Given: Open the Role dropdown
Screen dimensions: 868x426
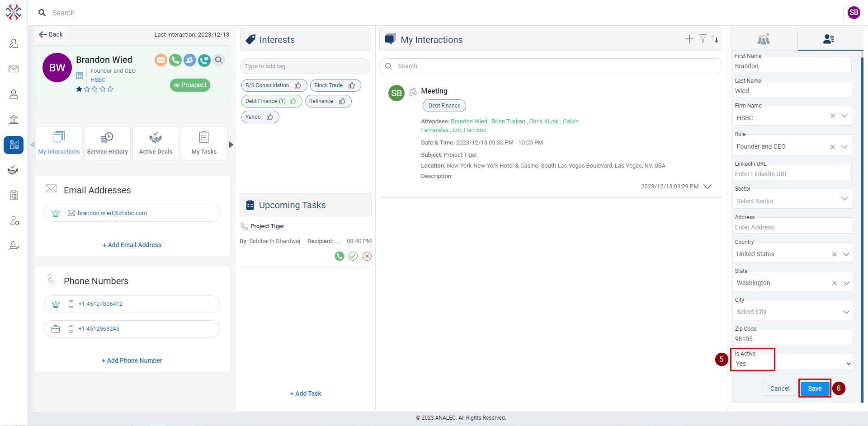Looking at the screenshot, I should 844,146.
